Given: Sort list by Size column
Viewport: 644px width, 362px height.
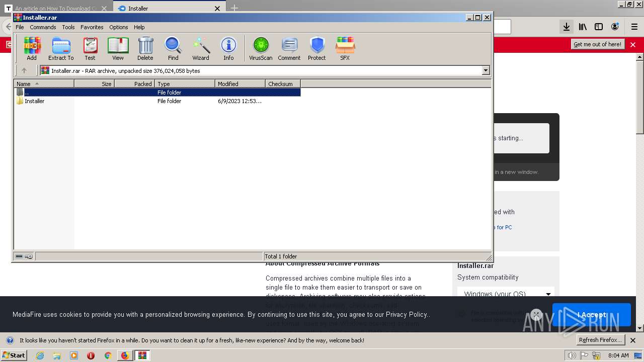Looking at the screenshot, I should 95,84.
